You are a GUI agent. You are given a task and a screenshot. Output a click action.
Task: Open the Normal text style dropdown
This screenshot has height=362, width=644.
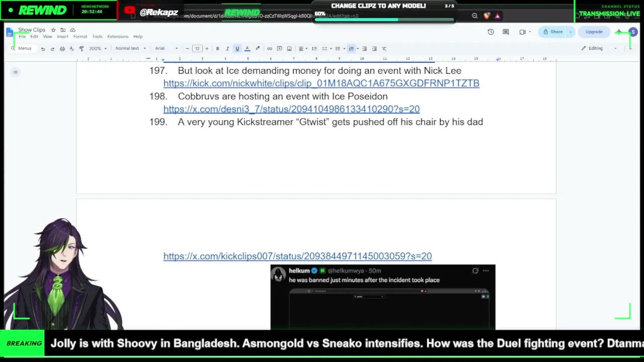(x=130, y=49)
